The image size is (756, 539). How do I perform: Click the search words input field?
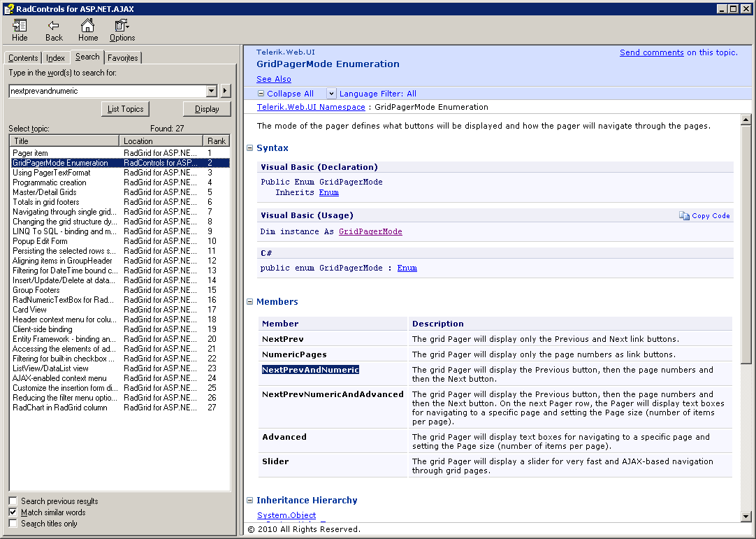click(x=108, y=91)
